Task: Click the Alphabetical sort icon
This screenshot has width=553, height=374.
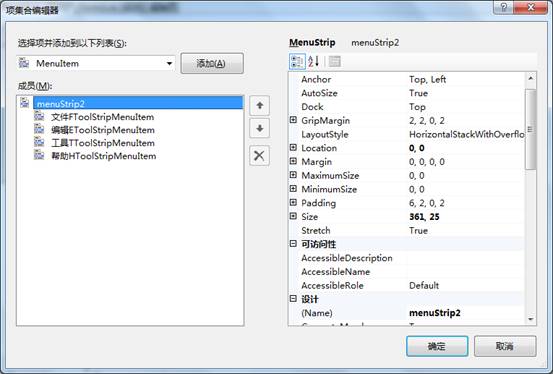Action: [x=313, y=62]
